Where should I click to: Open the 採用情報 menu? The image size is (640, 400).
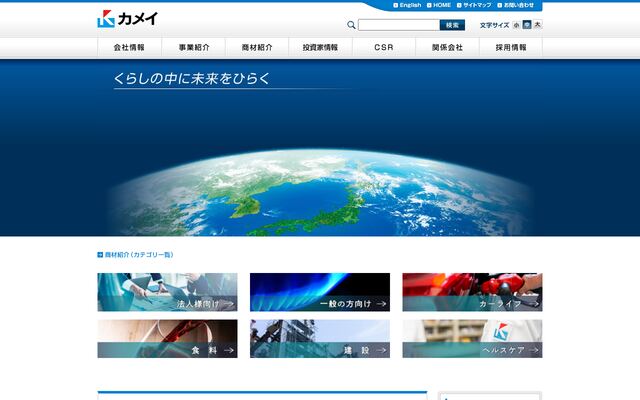click(511, 47)
